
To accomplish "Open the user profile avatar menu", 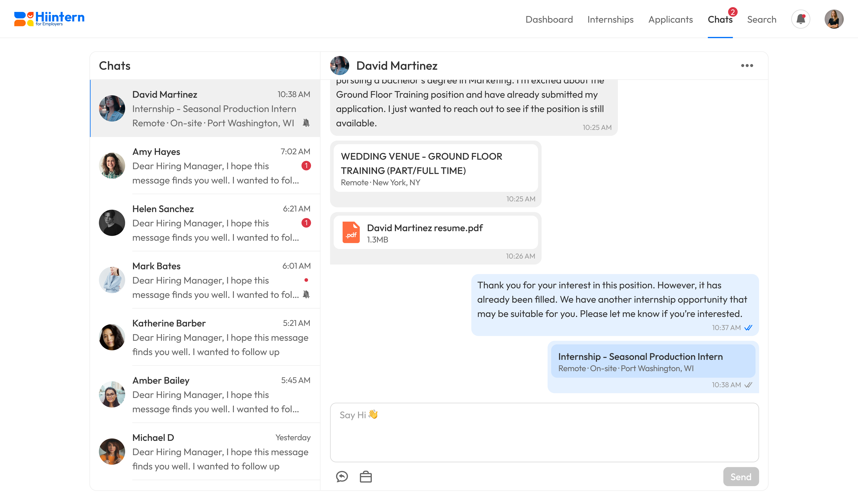I will (834, 19).
